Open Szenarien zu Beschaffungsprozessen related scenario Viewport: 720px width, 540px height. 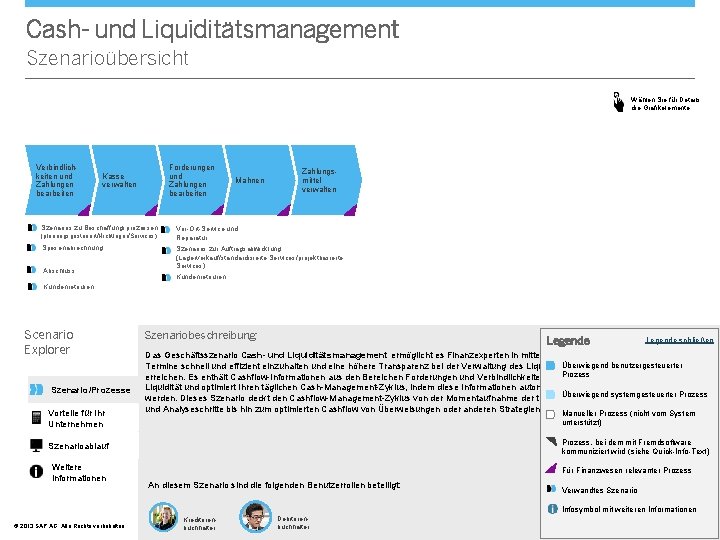[x=99, y=232]
